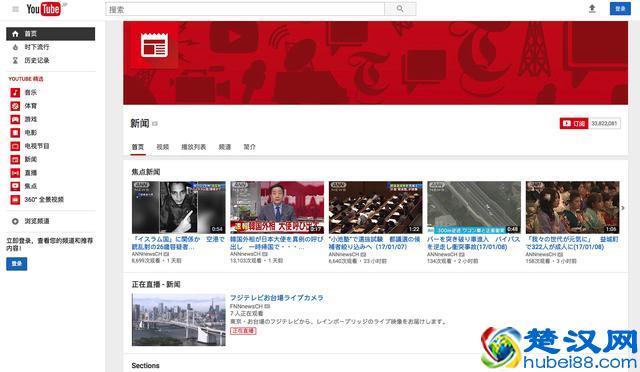The image size is (640, 372).
Task: Click next arrow of 焦点新闻 carousel
Action: pos(623,208)
